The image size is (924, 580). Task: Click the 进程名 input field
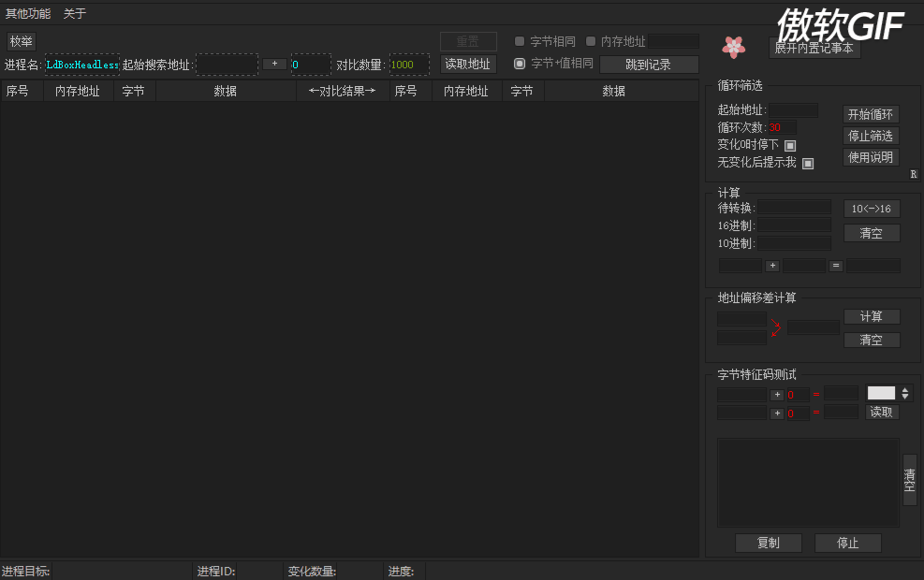pos(82,65)
